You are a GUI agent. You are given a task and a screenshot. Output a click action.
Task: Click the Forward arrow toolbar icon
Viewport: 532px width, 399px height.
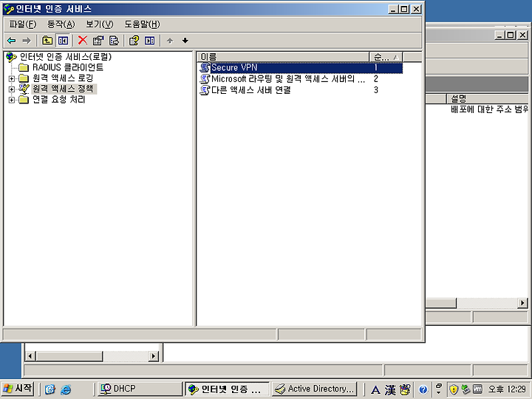(x=27, y=41)
